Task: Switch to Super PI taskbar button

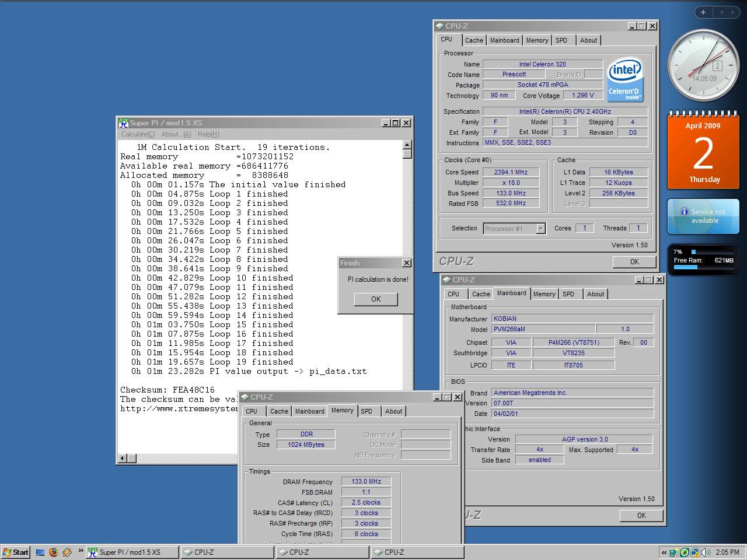Action: click(132, 552)
